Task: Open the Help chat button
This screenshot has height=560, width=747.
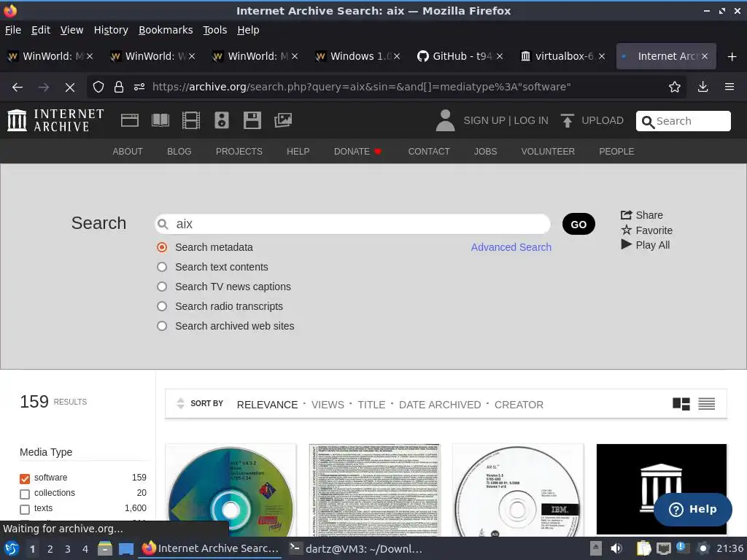Action: point(693,510)
